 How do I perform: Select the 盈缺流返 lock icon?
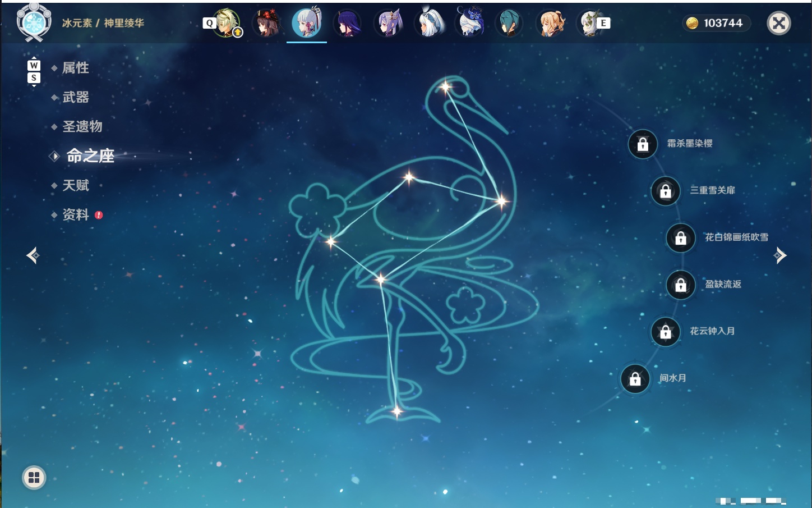click(681, 285)
